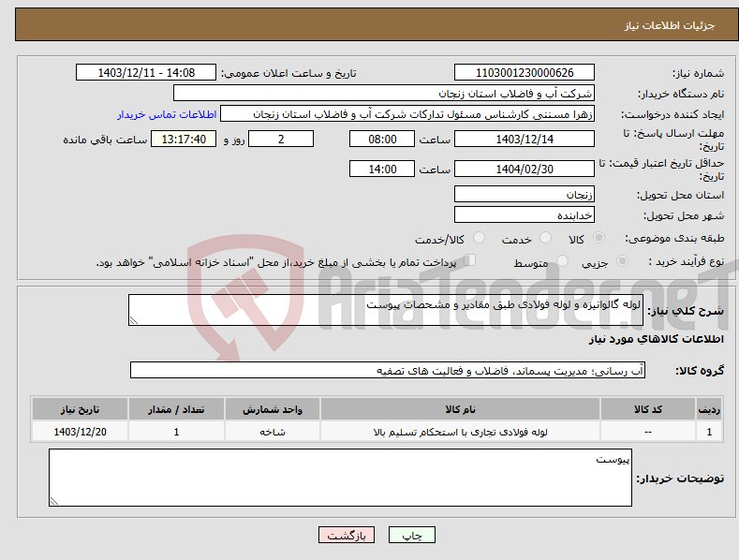
Task: Click the unit cell شاخه
Action: (273, 432)
